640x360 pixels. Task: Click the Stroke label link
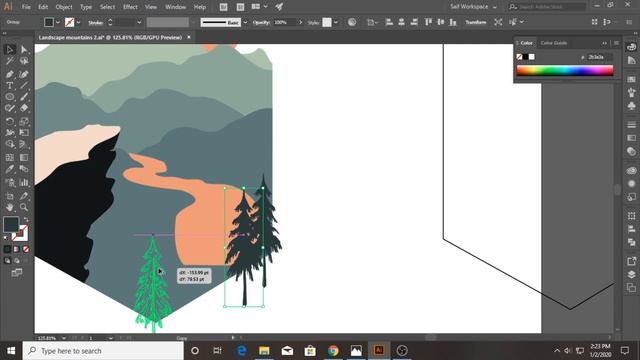(96, 23)
